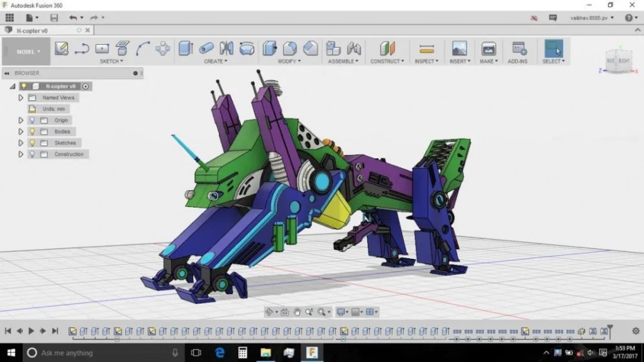Select the Pan hand tool
Image resolution: width=644 pixels, height=362 pixels.
pos(297,312)
